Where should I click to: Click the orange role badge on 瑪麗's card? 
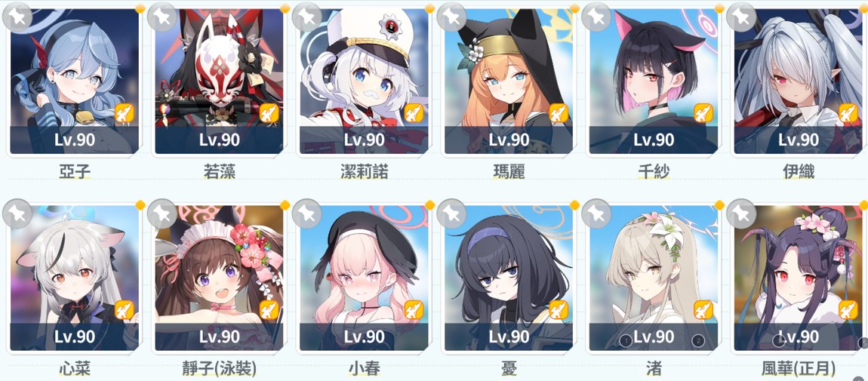(x=558, y=113)
